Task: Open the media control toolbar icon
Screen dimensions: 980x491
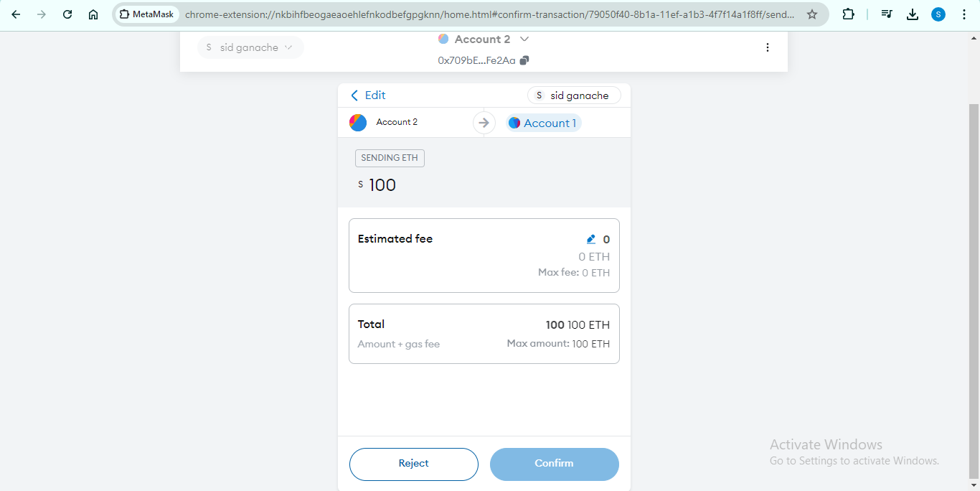Action: point(887,14)
